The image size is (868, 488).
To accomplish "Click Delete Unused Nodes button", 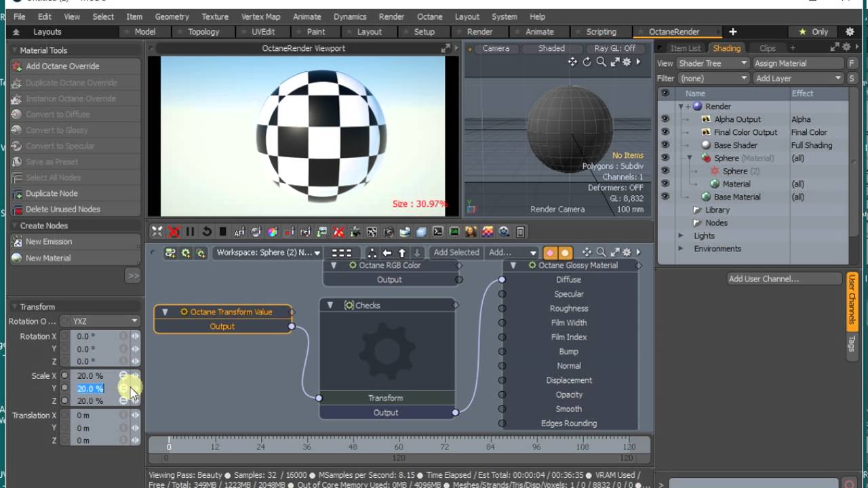I will tap(75, 209).
